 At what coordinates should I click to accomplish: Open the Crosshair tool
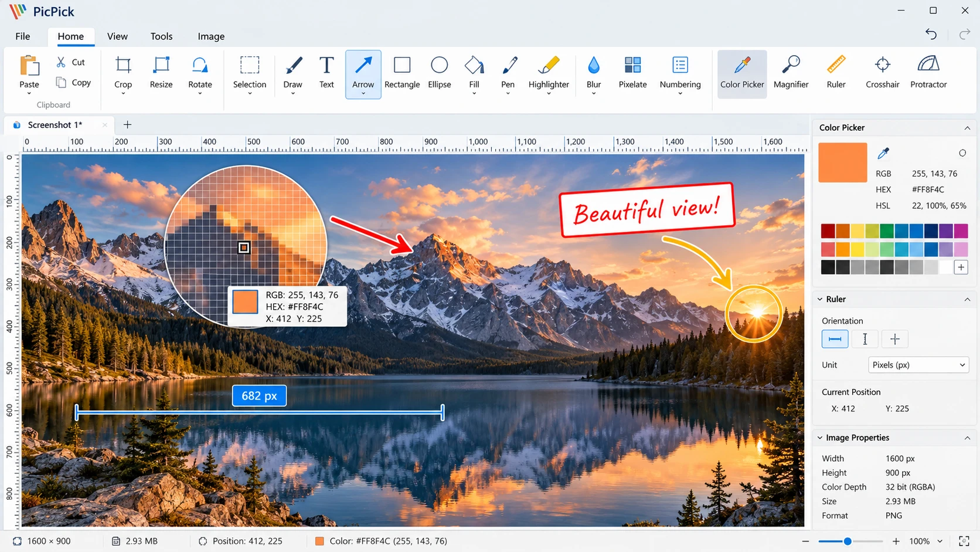[x=882, y=73]
